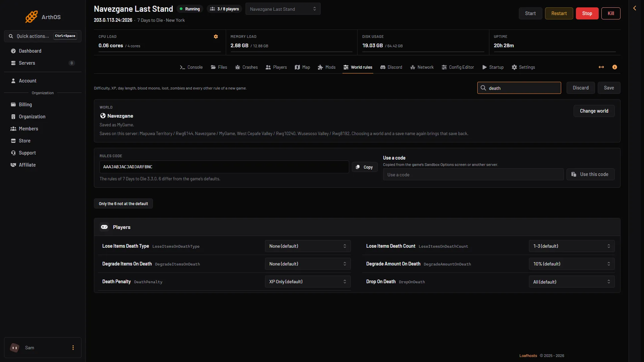The height and width of the screenshot is (362, 644).
Task: Open the Mods tab
Action: coord(327,67)
